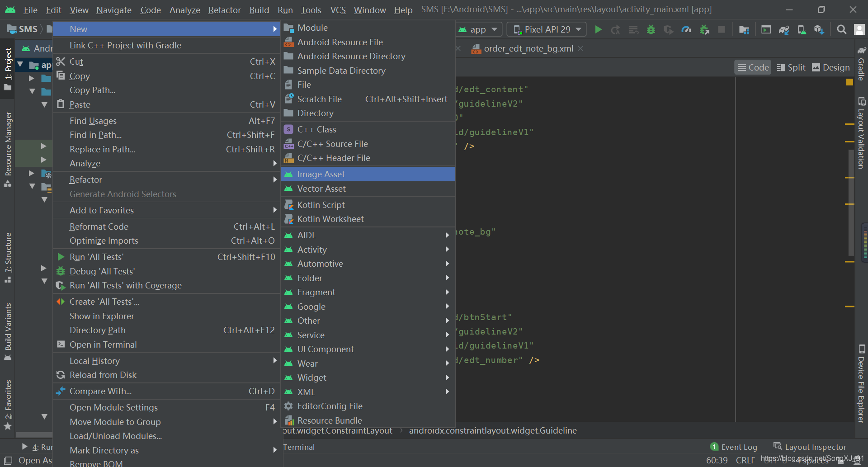
Task: Switch editor to Split view
Action: [791, 67]
